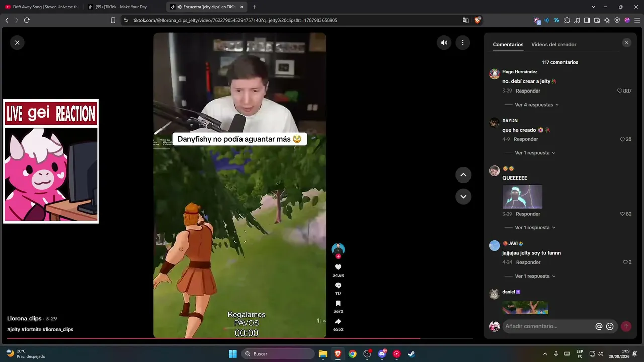Image resolution: width=644 pixels, height=362 pixels.
Task: Go to the next video
Action: 463,196
